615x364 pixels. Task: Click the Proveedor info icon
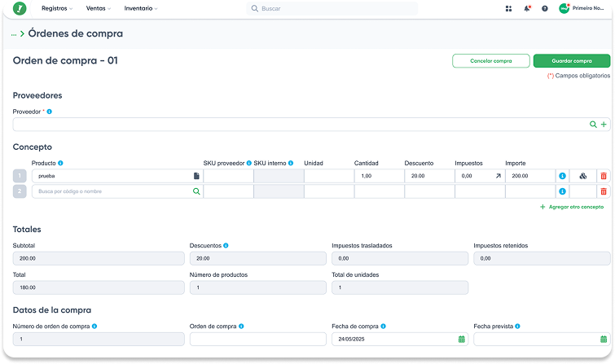[x=50, y=112]
